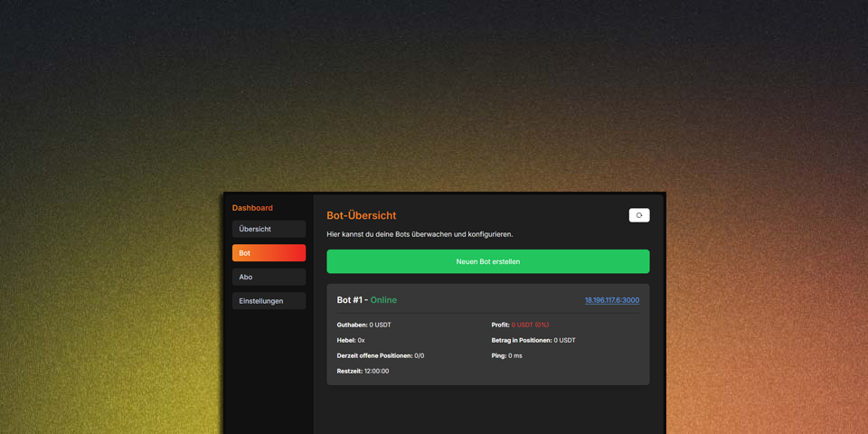Click the Guthaben 0 USDT value
The image size is (868, 434).
click(x=380, y=325)
